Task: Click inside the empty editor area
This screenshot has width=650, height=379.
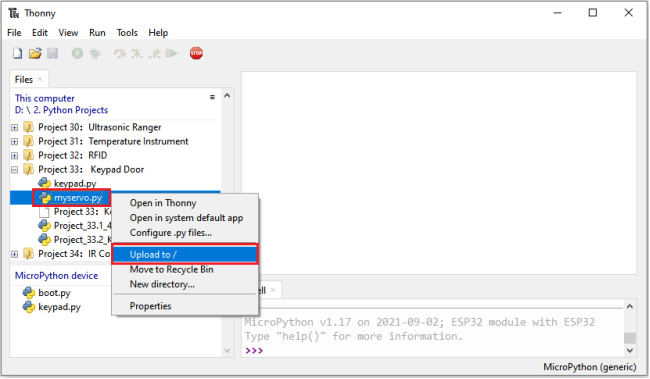Action: point(439,173)
